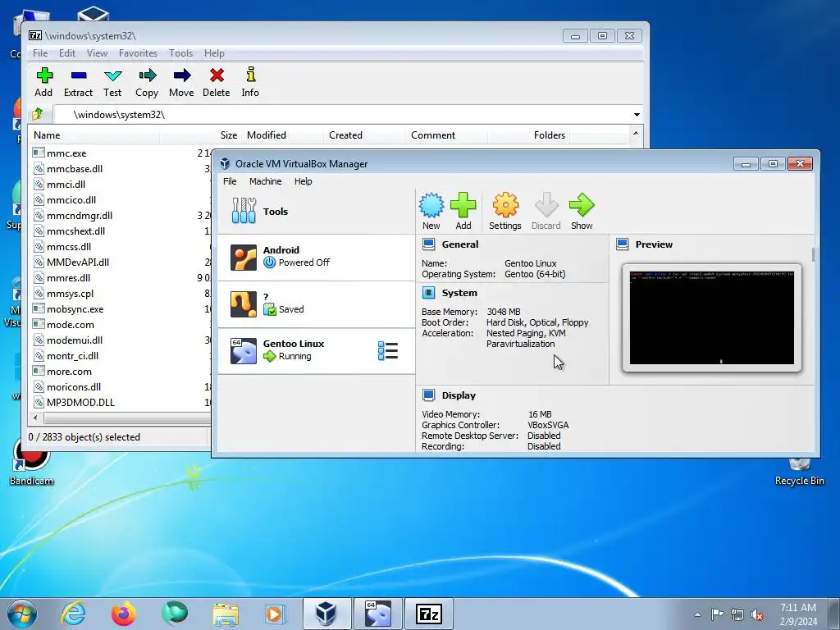Click the Extract icon in 7-Zip

pos(78,75)
